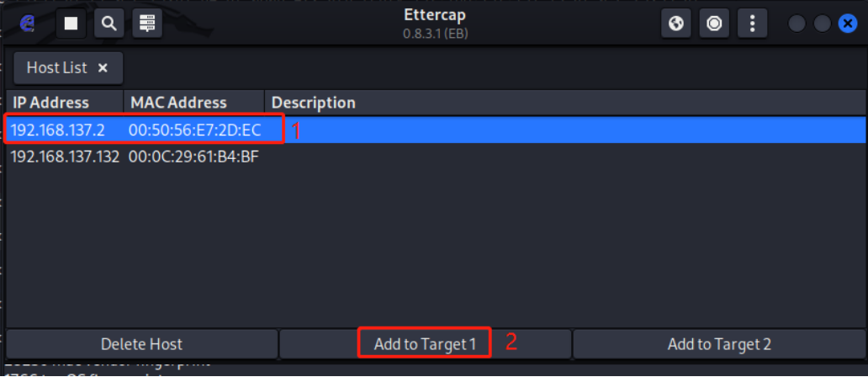Add selected host to Target 2
The image size is (868, 377).
pos(718,343)
